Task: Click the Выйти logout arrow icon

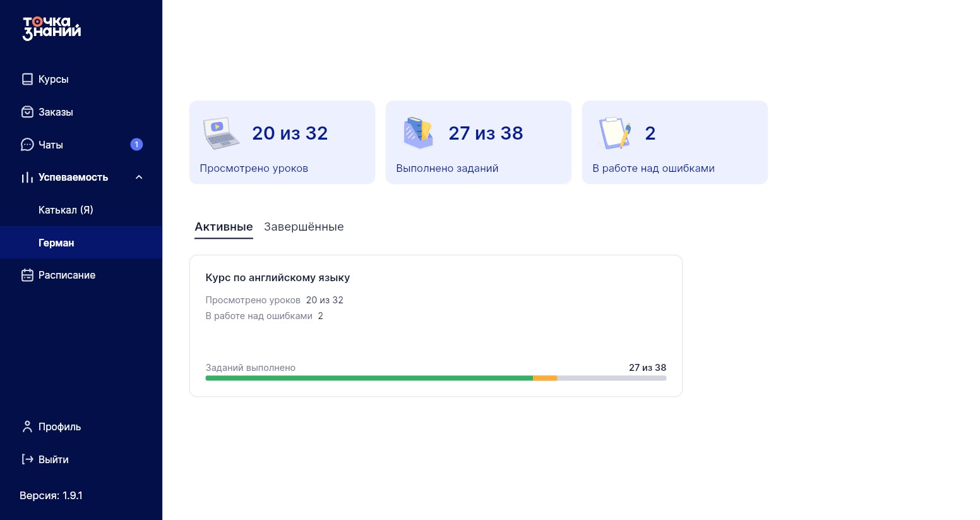Action: pos(27,459)
